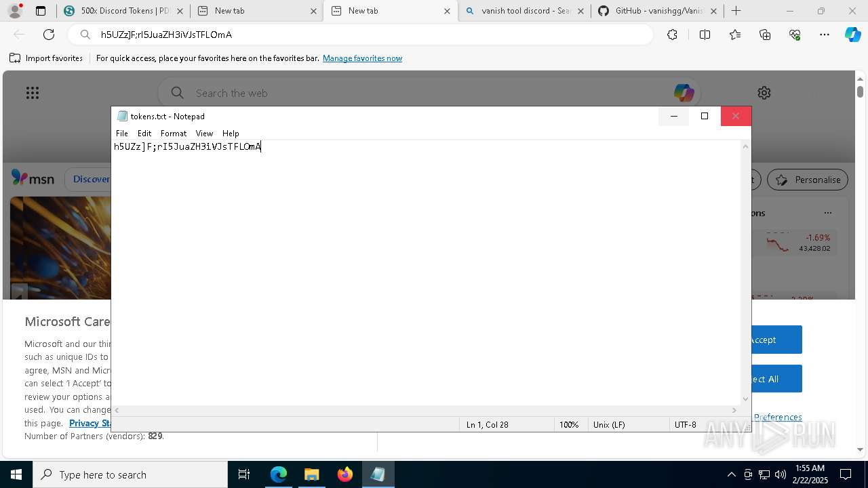Open a new browser tab with plus
The height and width of the screenshot is (488, 868).
[736, 11]
